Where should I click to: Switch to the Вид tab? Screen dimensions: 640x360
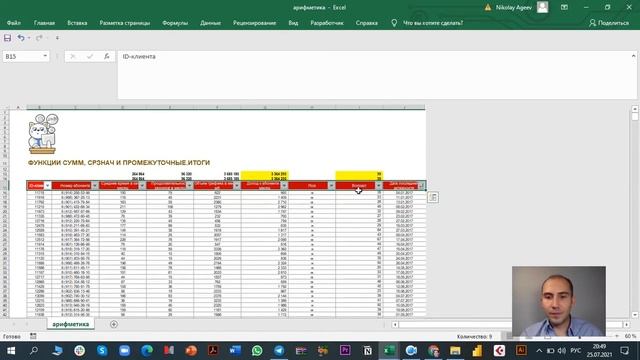point(293,23)
